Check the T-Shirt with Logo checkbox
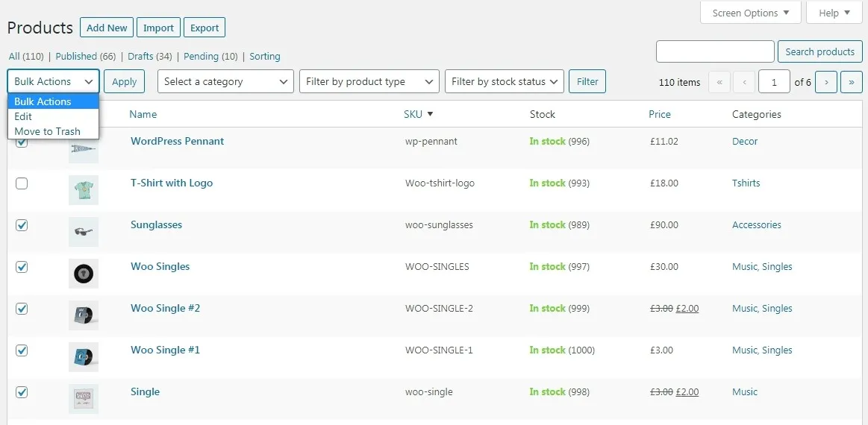This screenshot has width=868, height=425. coord(22,183)
